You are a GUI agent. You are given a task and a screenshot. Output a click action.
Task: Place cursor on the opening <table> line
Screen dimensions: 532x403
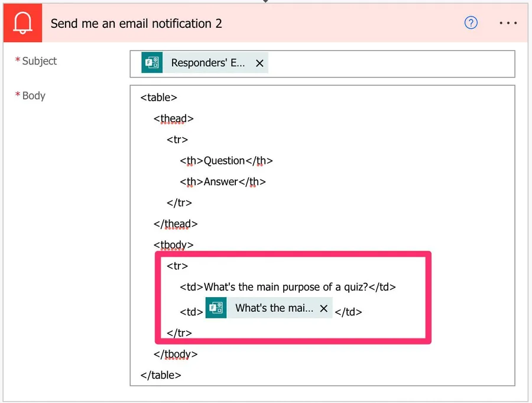[158, 98]
